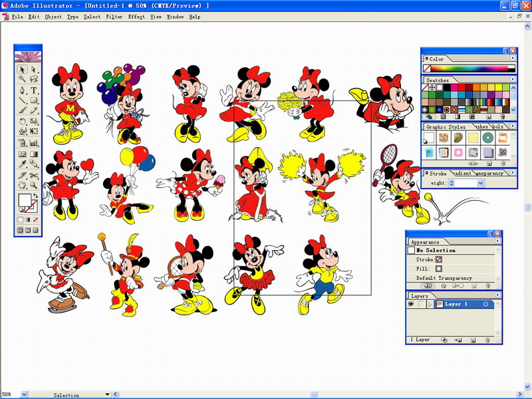Select the Scissors tool
Screen dimensions: 532x399
(x=34, y=176)
